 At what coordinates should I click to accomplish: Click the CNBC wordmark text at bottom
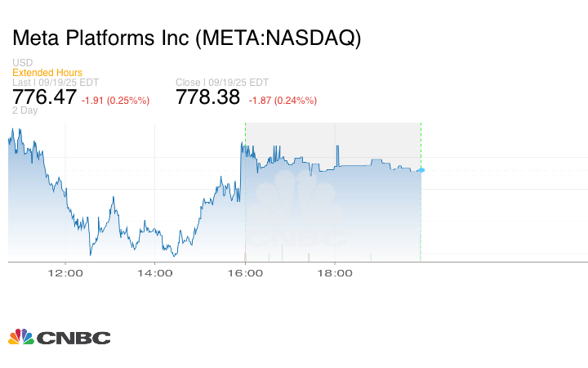(x=73, y=338)
